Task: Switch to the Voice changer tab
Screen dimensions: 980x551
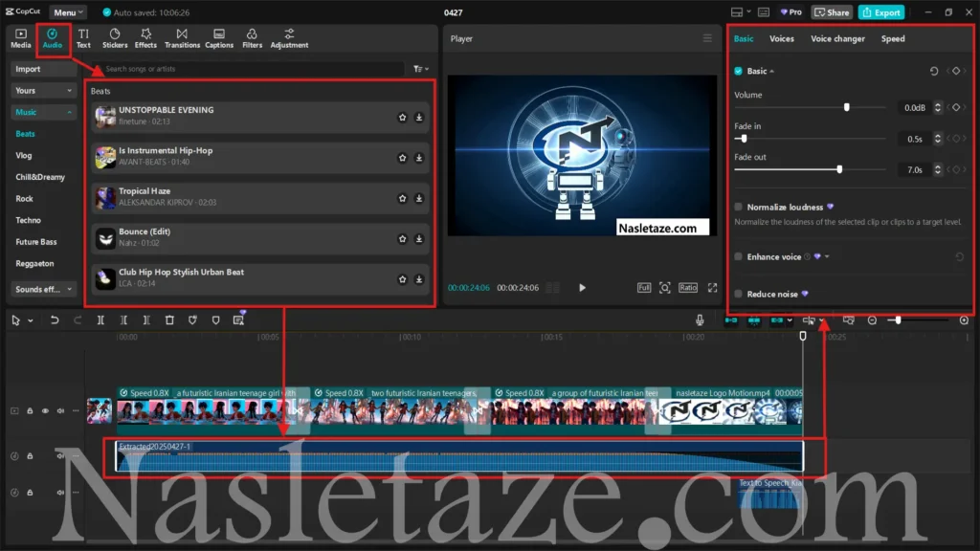Action: click(x=837, y=38)
